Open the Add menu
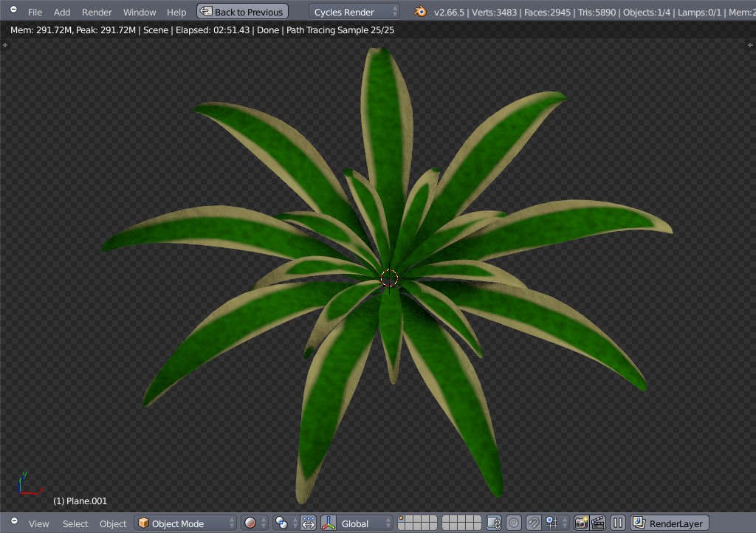The image size is (756, 533). [x=62, y=12]
